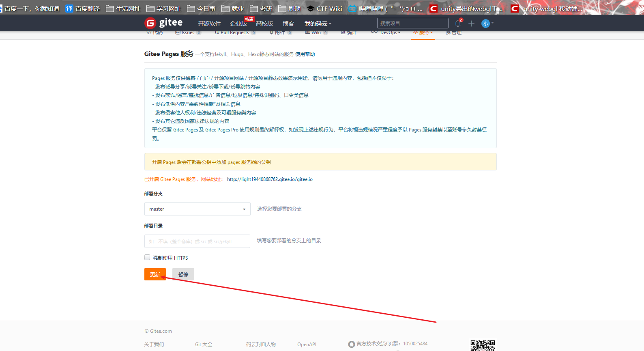Switch to the Pull Requests tab
Image resolution: width=644 pixels, height=351 pixels.
click(235, 32)
